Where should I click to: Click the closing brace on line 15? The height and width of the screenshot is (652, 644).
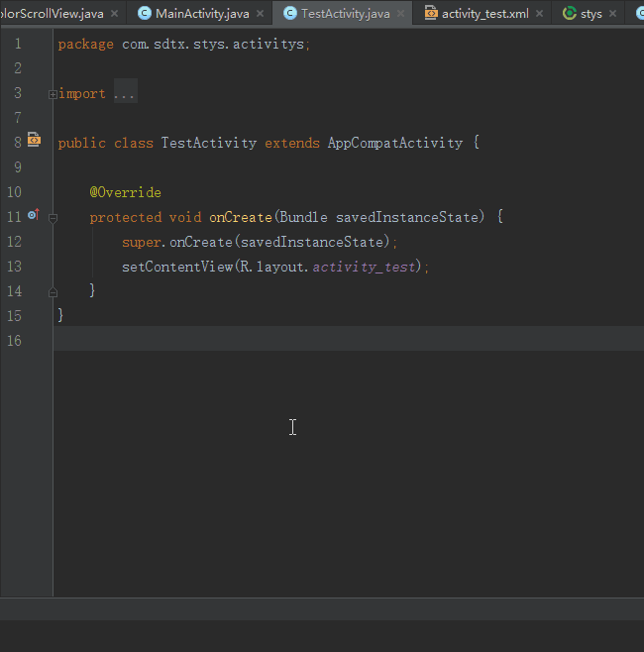tap(60, 315)
